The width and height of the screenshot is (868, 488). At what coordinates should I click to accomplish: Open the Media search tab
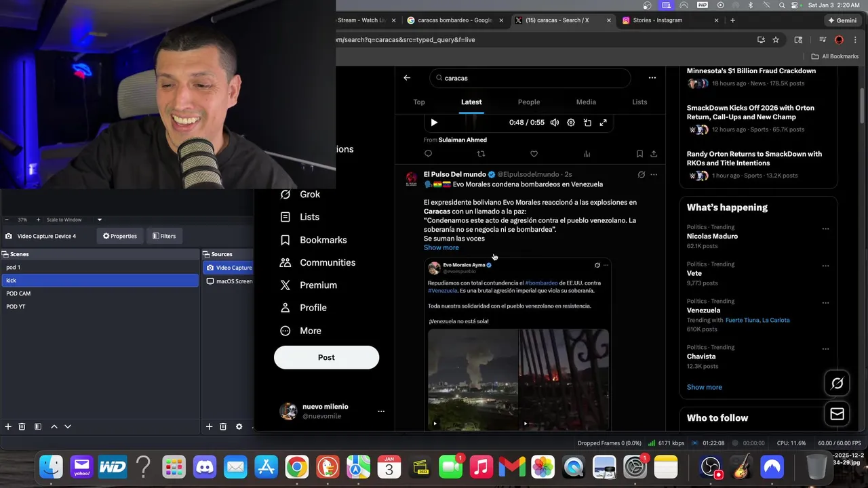pyautogui.click(x=586, y=102)
